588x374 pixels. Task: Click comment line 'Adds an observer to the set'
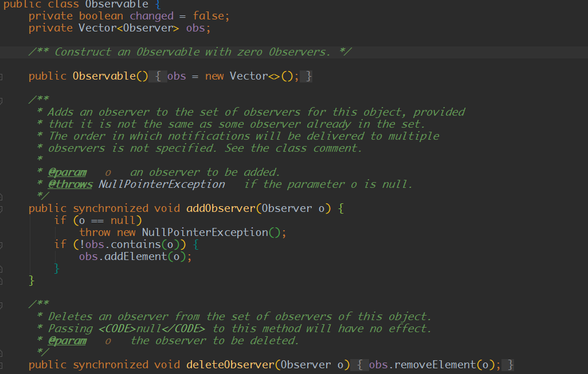pos(256,112)
